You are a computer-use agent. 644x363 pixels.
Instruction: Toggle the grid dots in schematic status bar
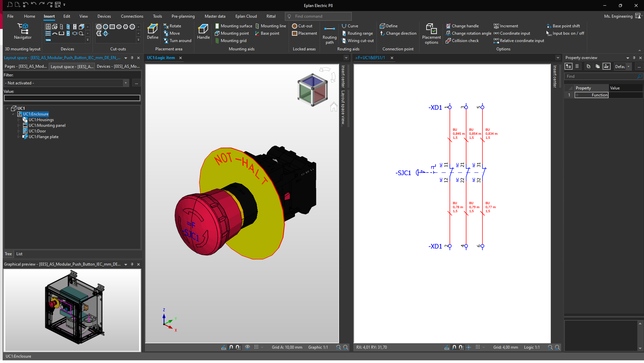tap(478, 347)
